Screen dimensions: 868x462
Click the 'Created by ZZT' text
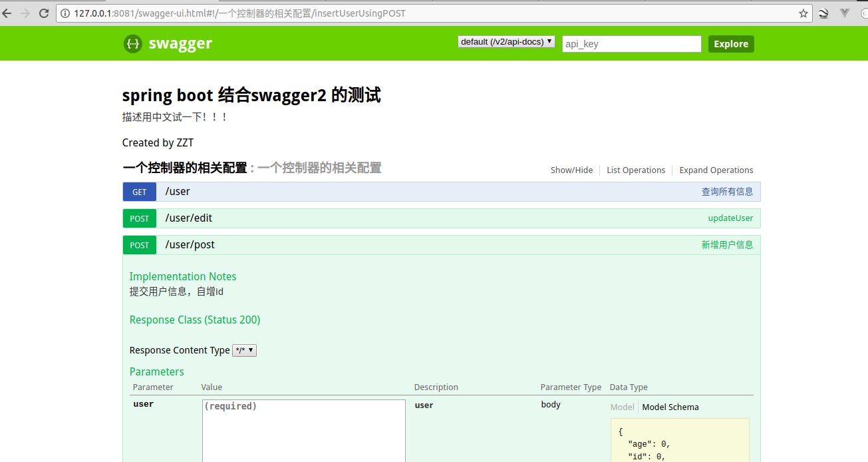pyautogui.click(x=158, y=142)
